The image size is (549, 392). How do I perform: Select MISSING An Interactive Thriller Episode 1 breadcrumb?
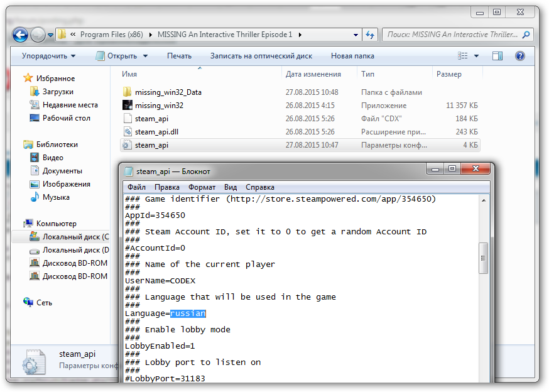click(225, 35)
